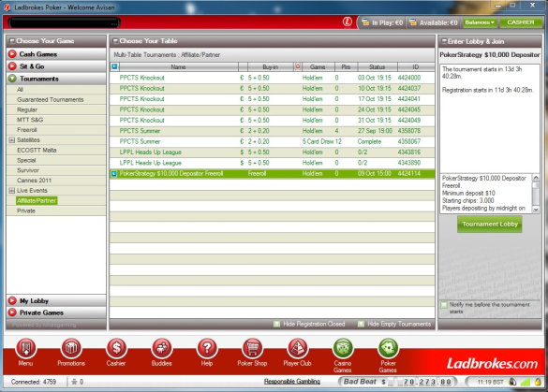
Task: Click the In Play chips icon
Action: 365,22
